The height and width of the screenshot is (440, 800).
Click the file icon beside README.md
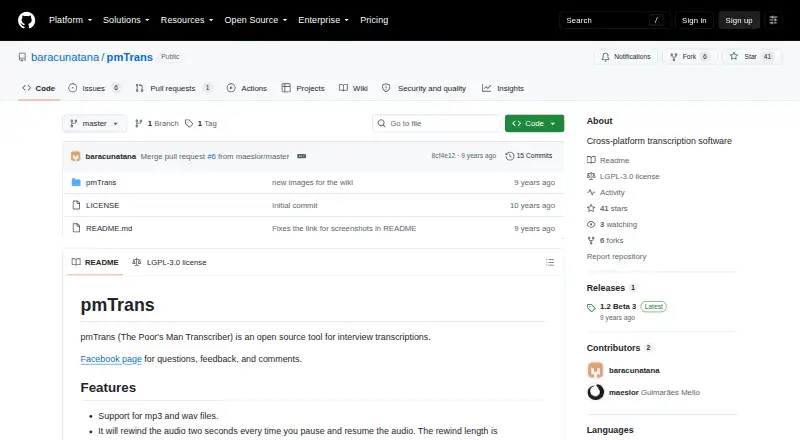point(76,228)
